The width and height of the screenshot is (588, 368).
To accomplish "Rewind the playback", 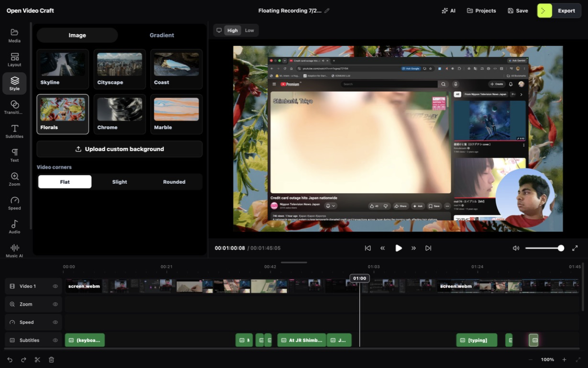I will click(x=383, y=248).
